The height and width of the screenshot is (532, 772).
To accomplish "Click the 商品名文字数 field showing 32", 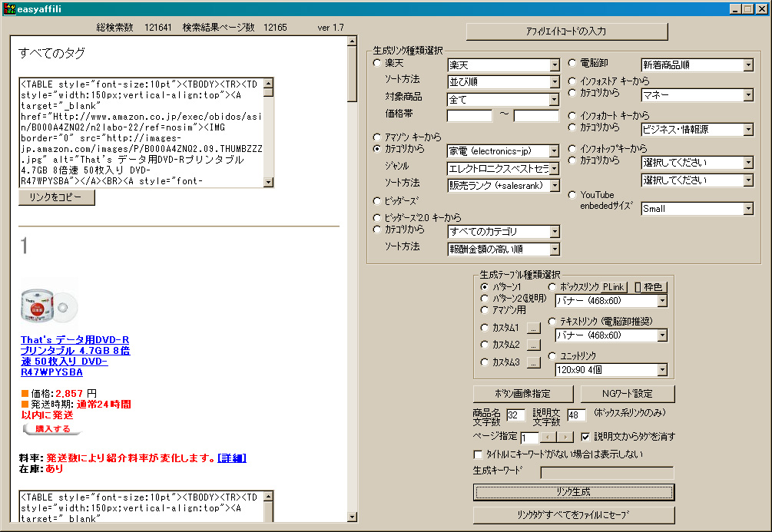I will point(515,415).
